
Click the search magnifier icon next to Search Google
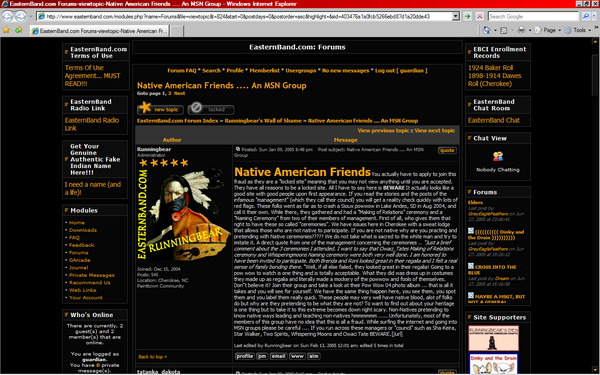[585, 16]
